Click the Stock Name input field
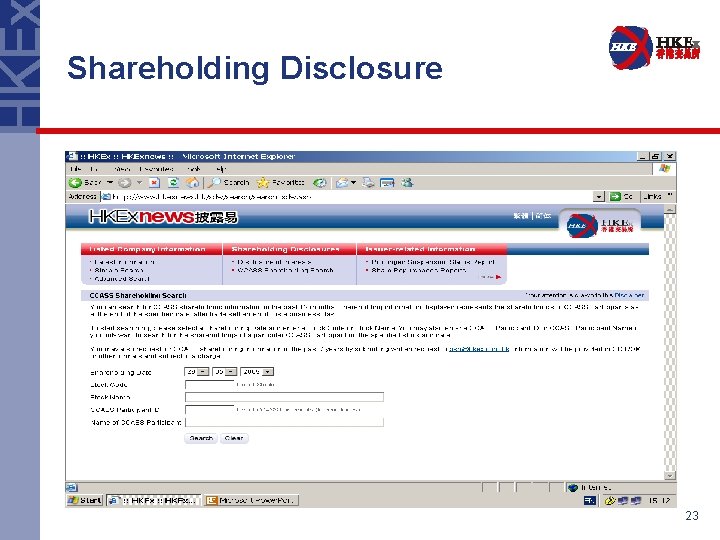720x540 pixels. tap(284, 397)
